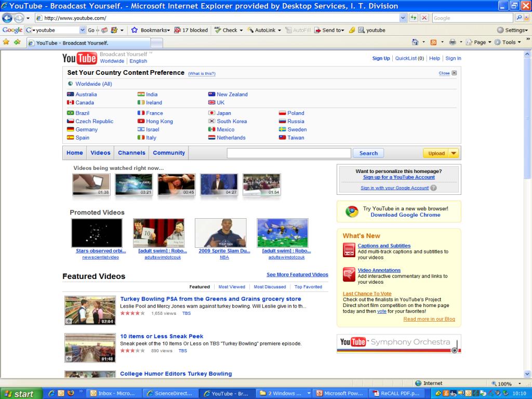532x399 pixels.
Task: Open the zoom level dropdown arrow
Action: coord(520,384)
